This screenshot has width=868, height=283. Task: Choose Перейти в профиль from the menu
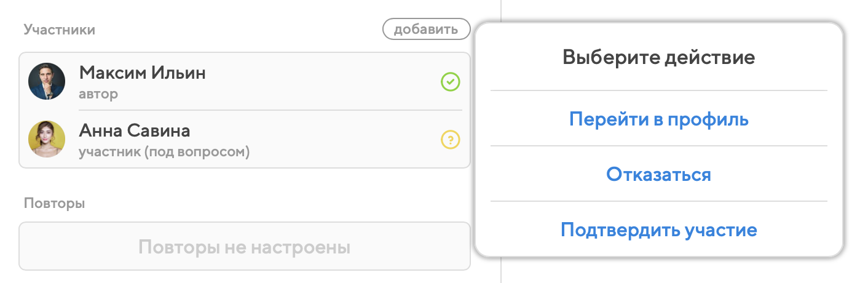658,119
